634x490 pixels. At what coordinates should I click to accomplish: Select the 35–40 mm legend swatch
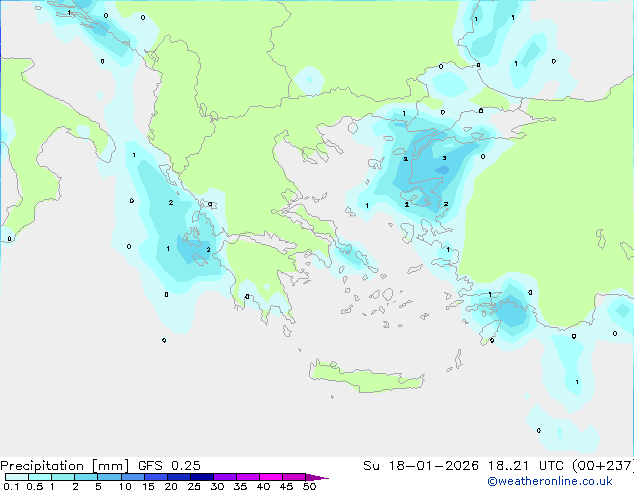pos(247,477)
